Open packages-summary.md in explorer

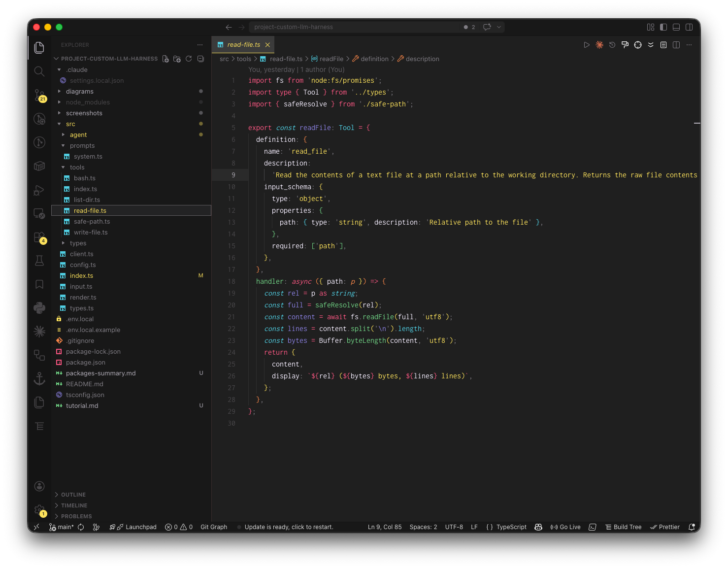tap(131, 373)
